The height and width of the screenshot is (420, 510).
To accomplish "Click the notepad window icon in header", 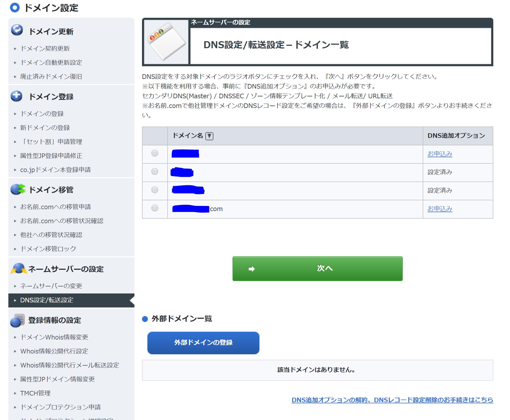I will pos(166,42).
